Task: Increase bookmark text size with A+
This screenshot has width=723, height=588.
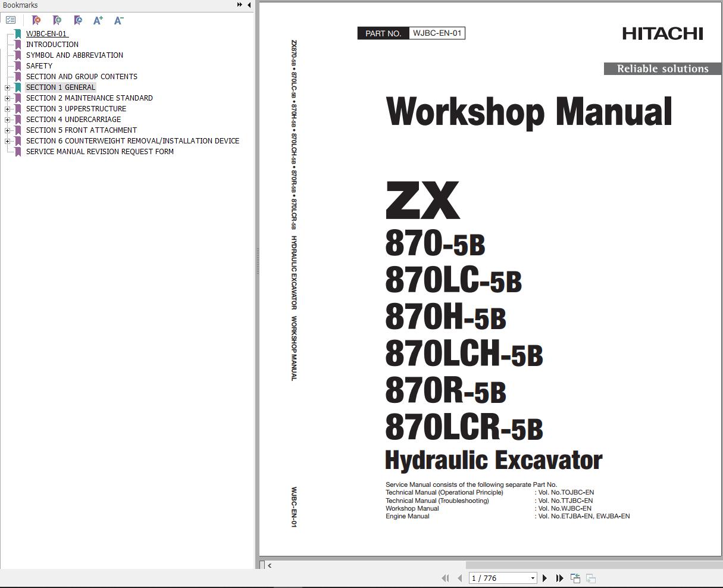Action: (98, 20)
